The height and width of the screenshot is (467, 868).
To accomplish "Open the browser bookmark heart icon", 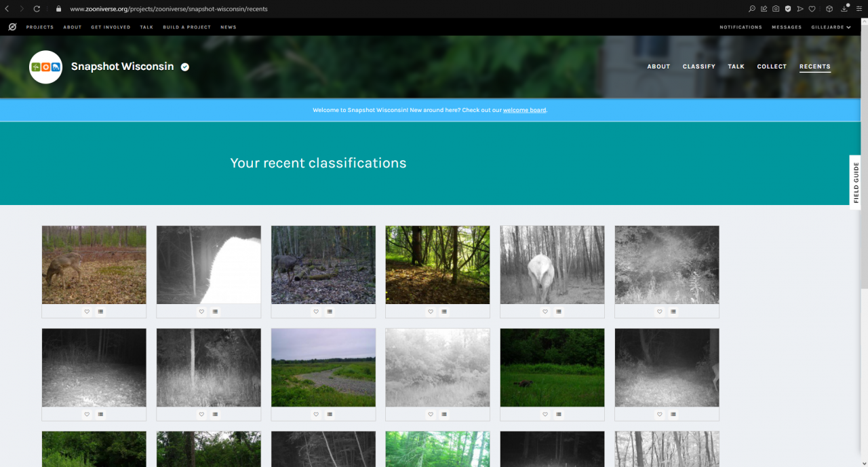I will coord(812,9).
